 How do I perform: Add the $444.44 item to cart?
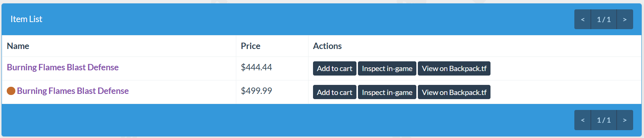click(x=334, y=68)
